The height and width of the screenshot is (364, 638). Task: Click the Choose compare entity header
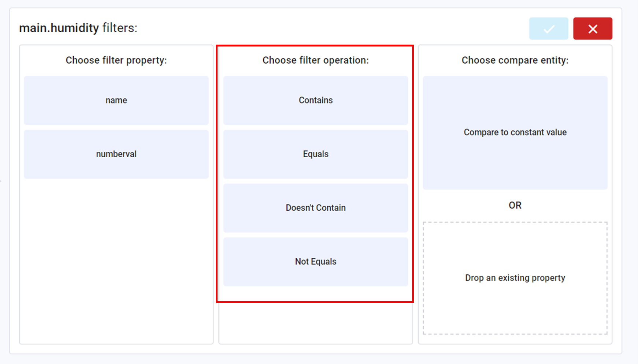click(515, 60)
